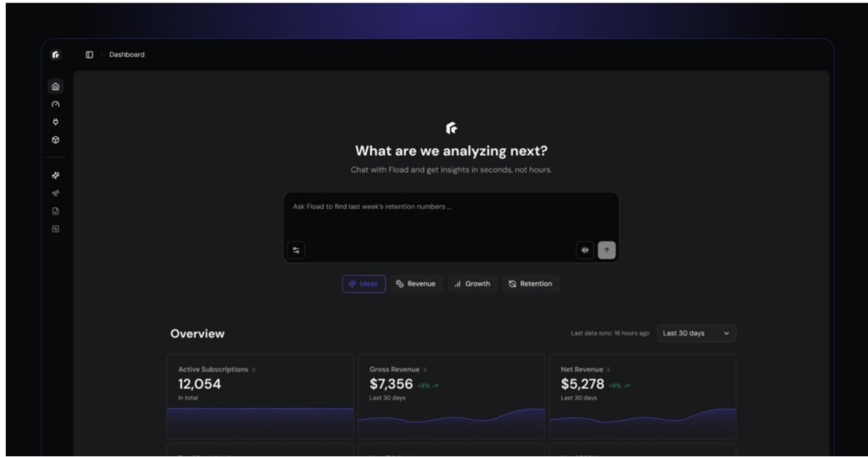The image size is (868, 457).
Task: Open the Home icon in sidebar
Action: coord(56,86)
